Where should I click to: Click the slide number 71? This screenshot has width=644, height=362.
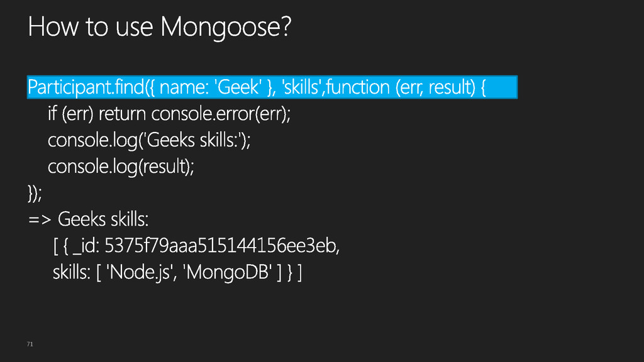tap(30, 344)
